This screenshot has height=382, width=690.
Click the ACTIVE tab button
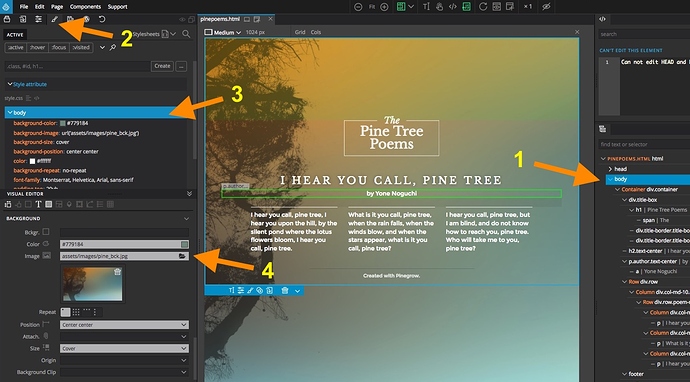15,35
